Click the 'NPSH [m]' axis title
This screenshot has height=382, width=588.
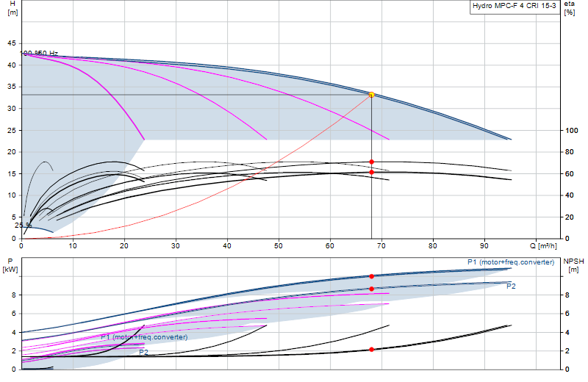point(573,265)
